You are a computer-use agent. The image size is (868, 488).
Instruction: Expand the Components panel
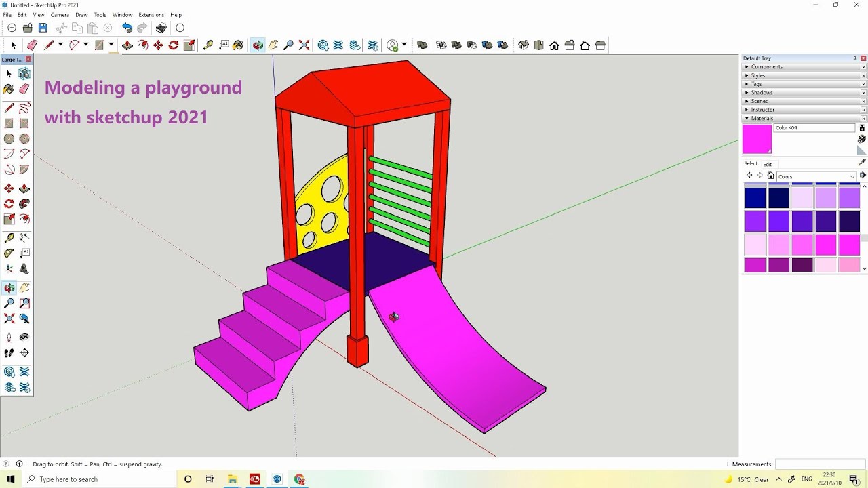click(x=766, y=67)
